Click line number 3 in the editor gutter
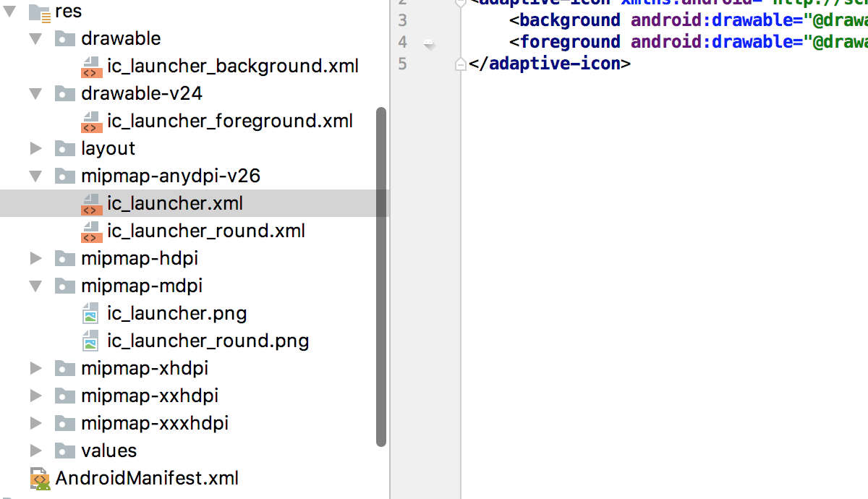Image resolution: width=868 pixels, height=499 pixels. [x=403, y=20]
